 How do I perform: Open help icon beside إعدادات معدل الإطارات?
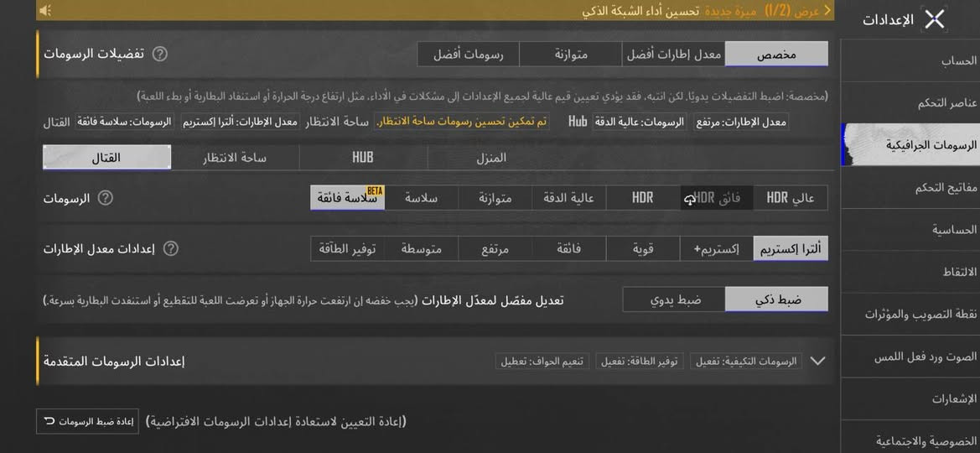(x=171, y=248)
